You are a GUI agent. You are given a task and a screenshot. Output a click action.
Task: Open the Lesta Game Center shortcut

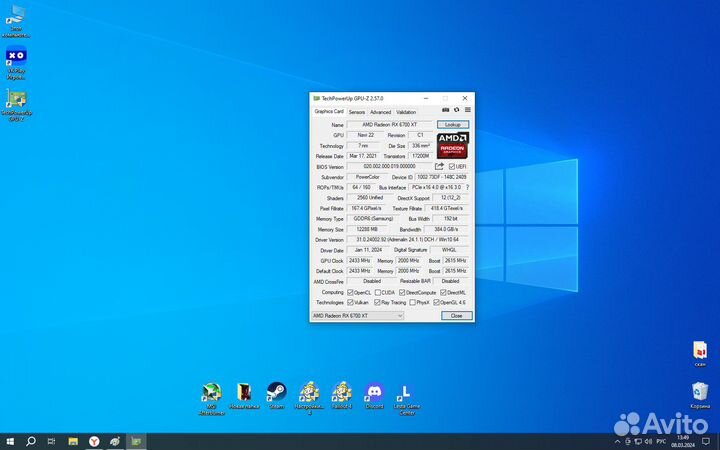pos(407,399)
